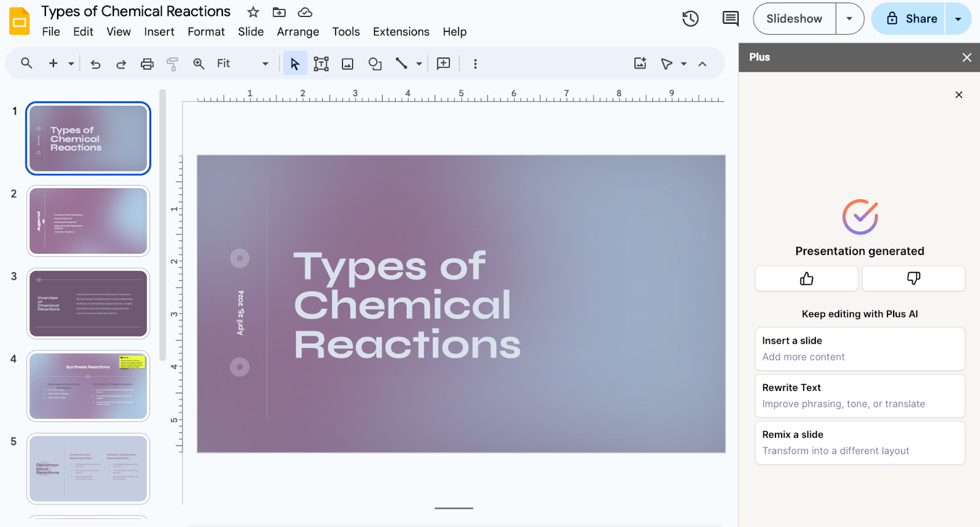Screen dimensions: 980x527
Task: Expand the Slideshow options dropdown arrow
Action: [850, 19]
